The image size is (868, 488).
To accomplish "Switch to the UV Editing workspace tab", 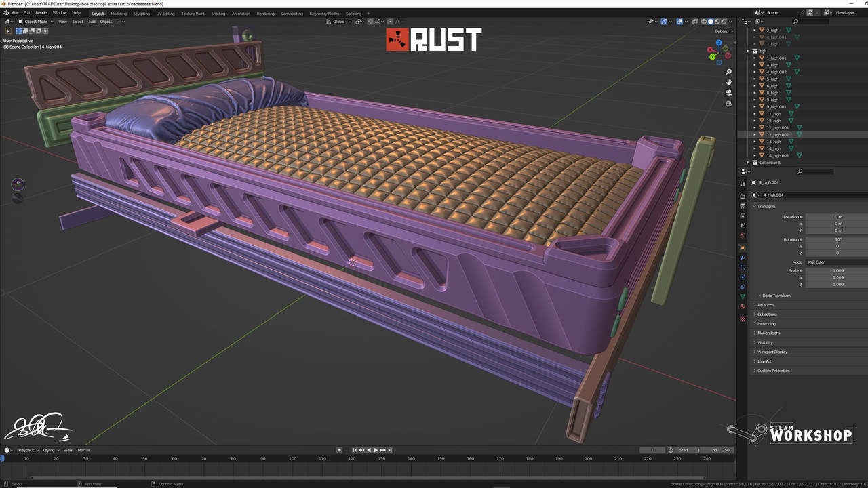I will [x=165, y=14].
